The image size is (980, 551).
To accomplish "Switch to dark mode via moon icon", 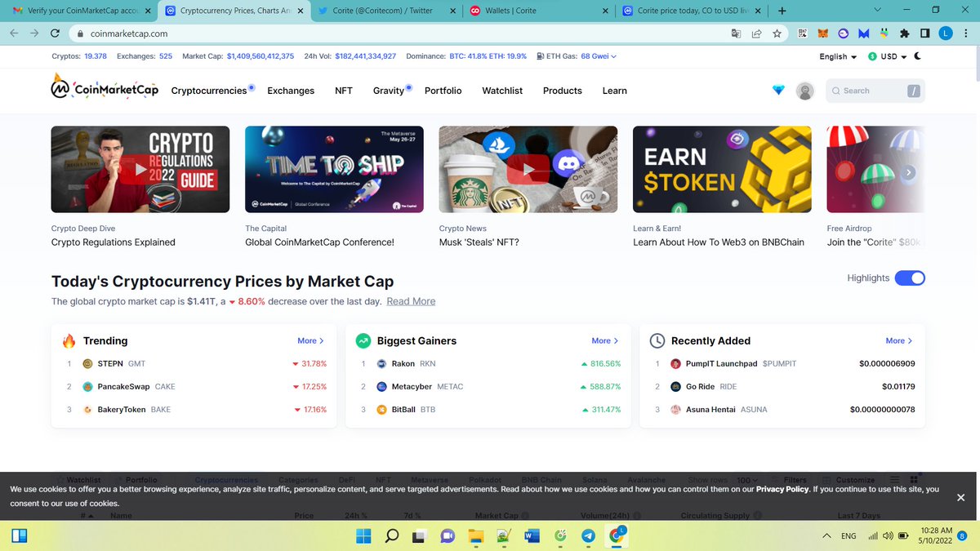I will [917, 56].
